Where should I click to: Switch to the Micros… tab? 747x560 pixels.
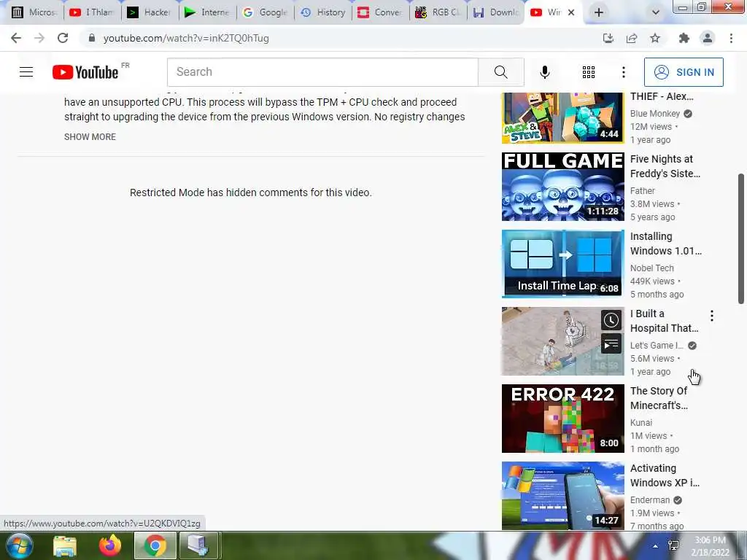[34, 12]
